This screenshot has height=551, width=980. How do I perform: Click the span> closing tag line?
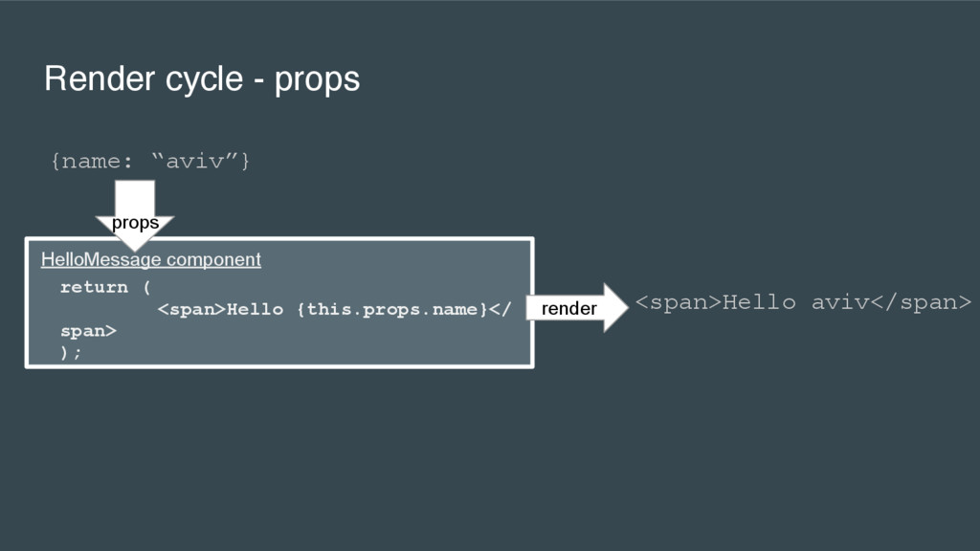pyautogui.click(x=88, y=331)
